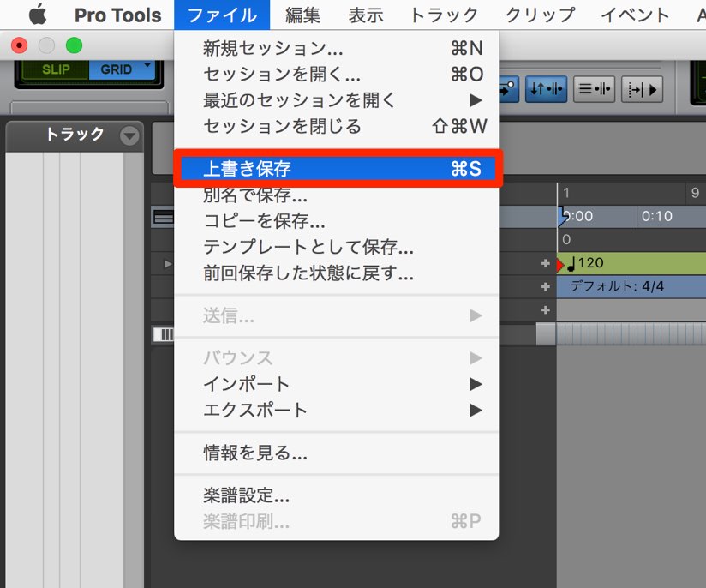Image resolution: width=706 pixels, height=588 pixels.
Task: Enable SLIP edit mode
Action: pyautogui.click(x=55, y=69)
